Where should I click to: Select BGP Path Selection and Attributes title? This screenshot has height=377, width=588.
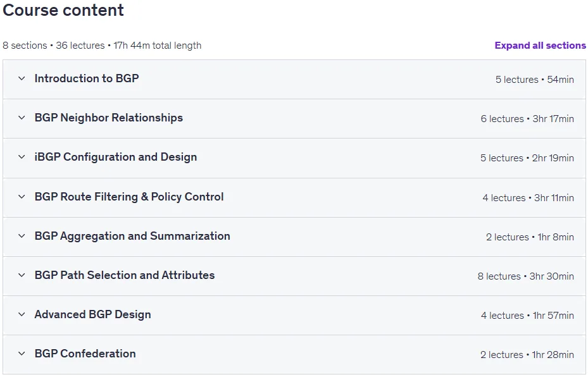(125, 275)
